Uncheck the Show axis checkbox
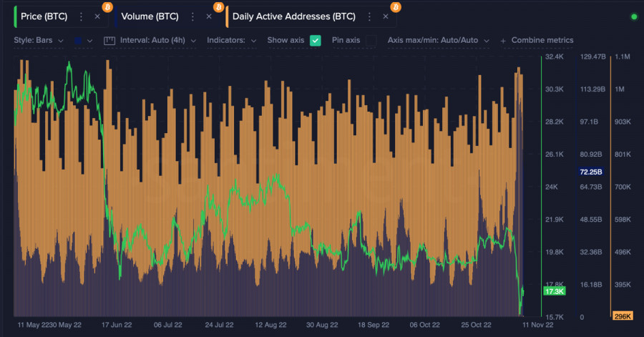 click(x=316, y=41)
